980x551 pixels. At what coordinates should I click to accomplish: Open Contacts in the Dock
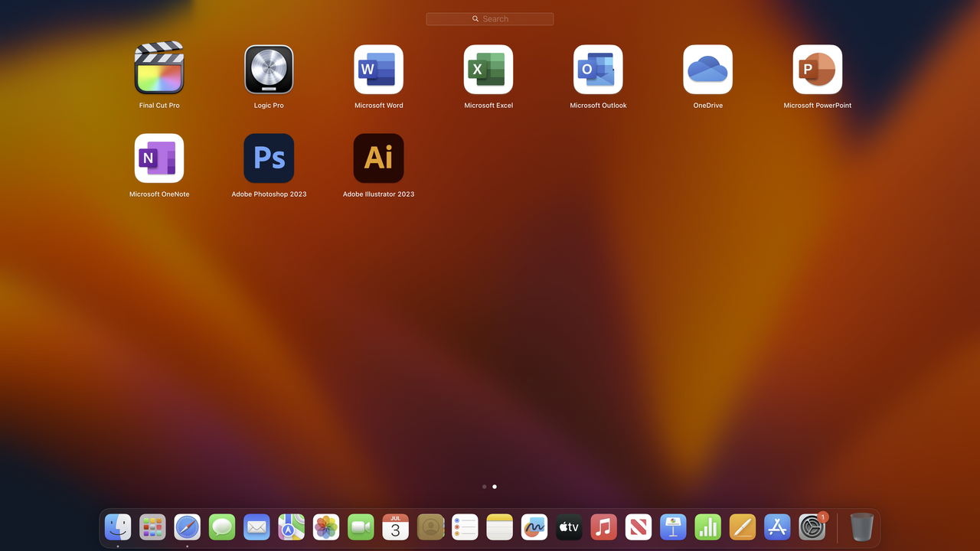430,527
